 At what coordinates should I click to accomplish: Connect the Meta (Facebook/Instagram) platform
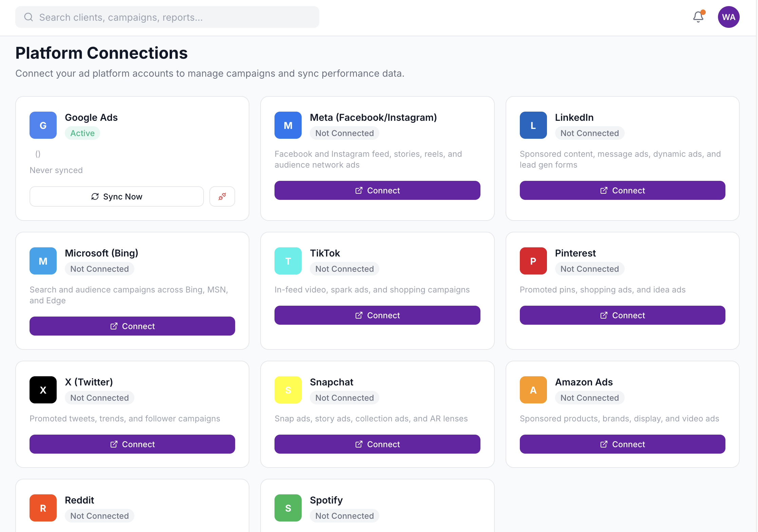(377, 190)
